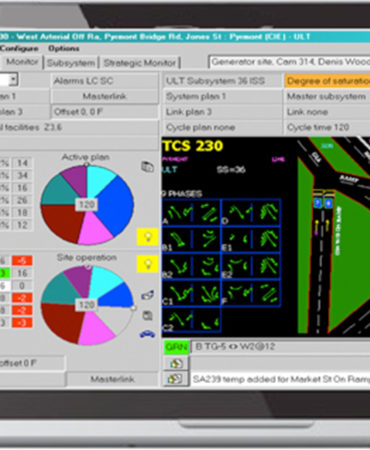Switch to the Strategic Monitor tab
Screen dimensions: 370x450
140,63
